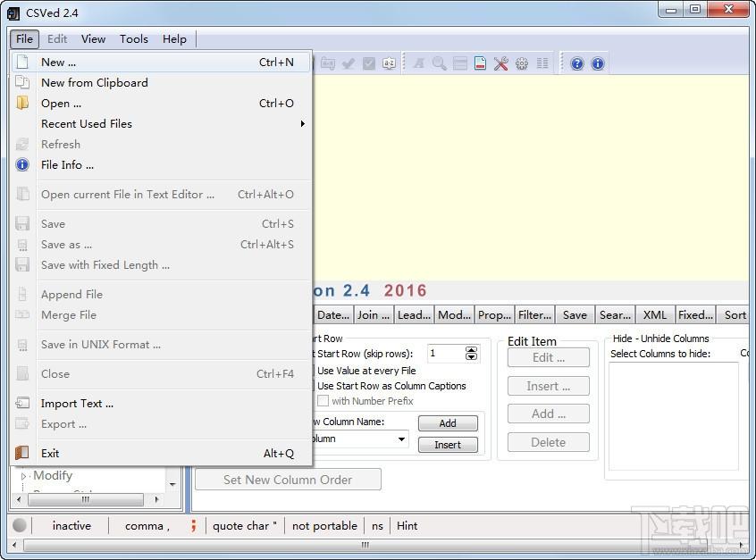Click the gear settings toolbar icon

521,63
